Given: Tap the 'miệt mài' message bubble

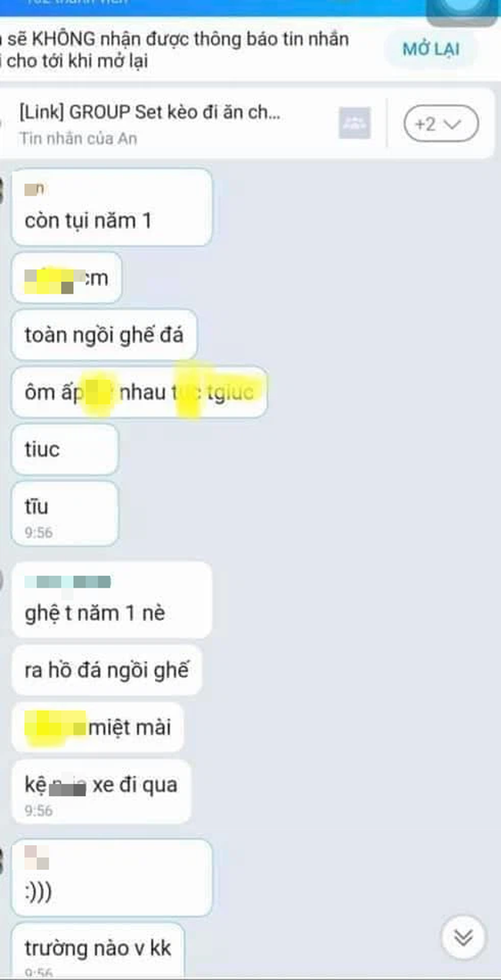Looking at the screenshot, I should (x=98, y=726).
